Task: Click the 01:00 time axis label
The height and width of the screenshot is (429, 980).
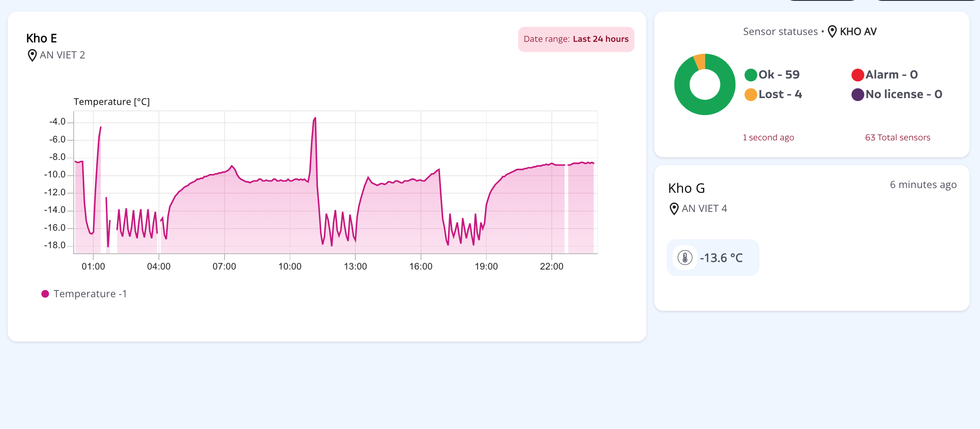Action: (93, 267)
